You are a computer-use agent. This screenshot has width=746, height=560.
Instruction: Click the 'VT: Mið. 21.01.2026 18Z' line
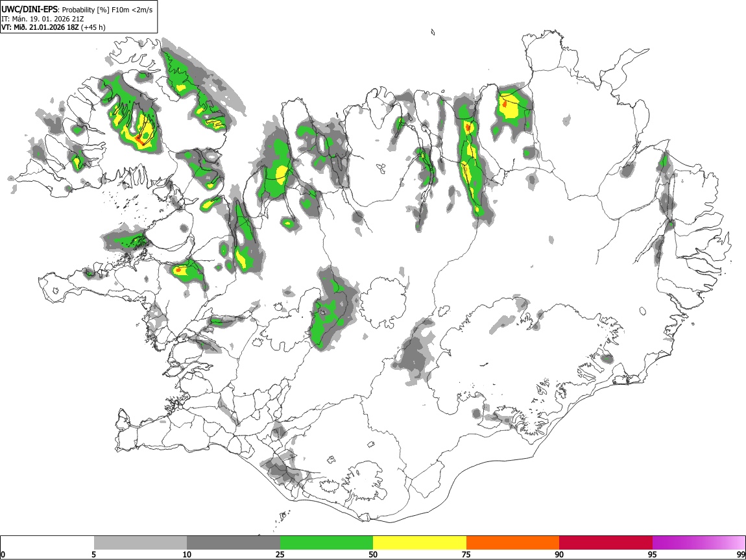tap(40, 27)
